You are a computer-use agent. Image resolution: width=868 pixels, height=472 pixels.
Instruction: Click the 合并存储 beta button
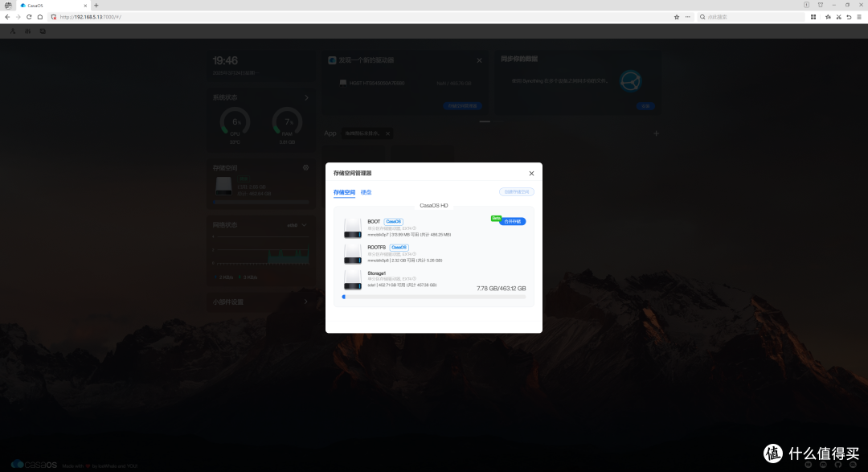pos(512,221)
